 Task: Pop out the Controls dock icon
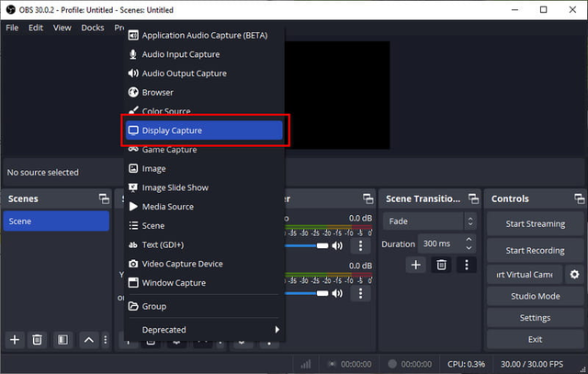click(x=579, y=198)
